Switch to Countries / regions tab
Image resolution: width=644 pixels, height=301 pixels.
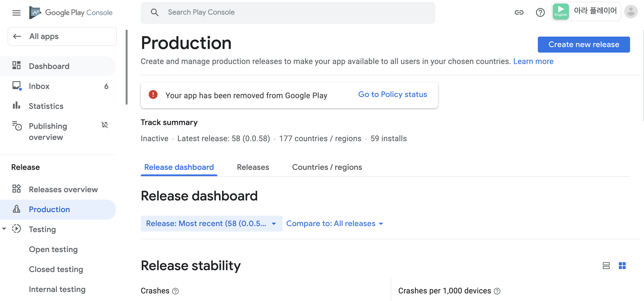[x=327, y=167]
